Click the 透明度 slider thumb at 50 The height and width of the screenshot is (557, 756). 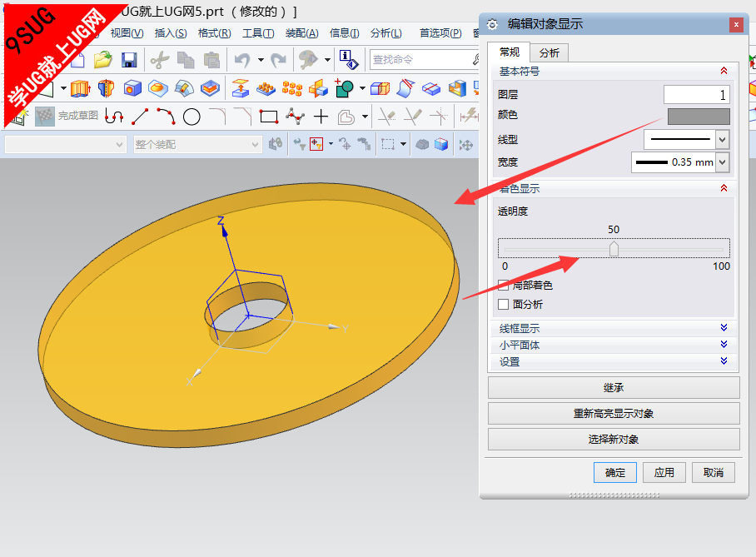pos(614,249)
